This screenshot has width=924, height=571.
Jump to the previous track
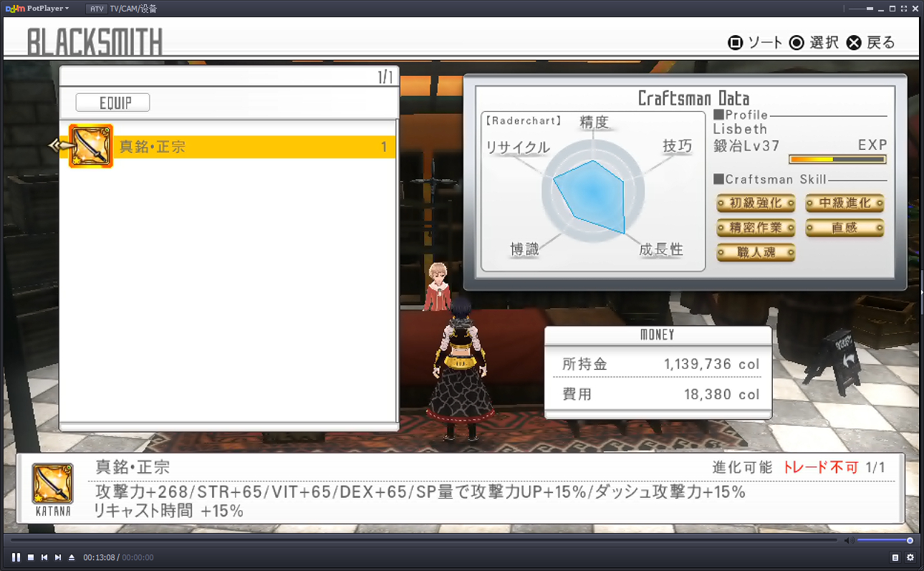point(44,557)
